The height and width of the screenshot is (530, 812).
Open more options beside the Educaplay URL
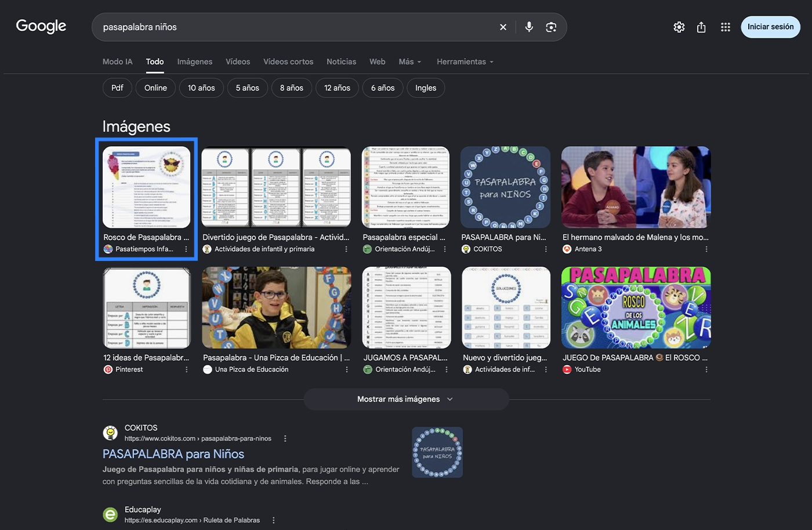[274, 520]
